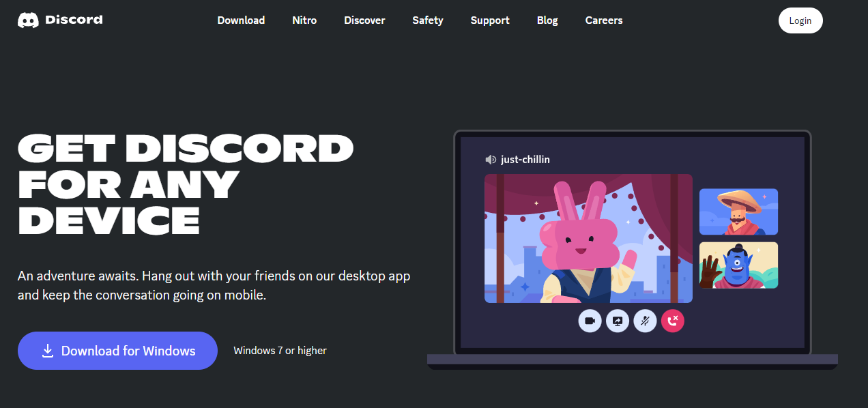Viewport: 868px width, 408px height.
Task: Click the Windows 7 or higher text
Action: coord(280,351)
